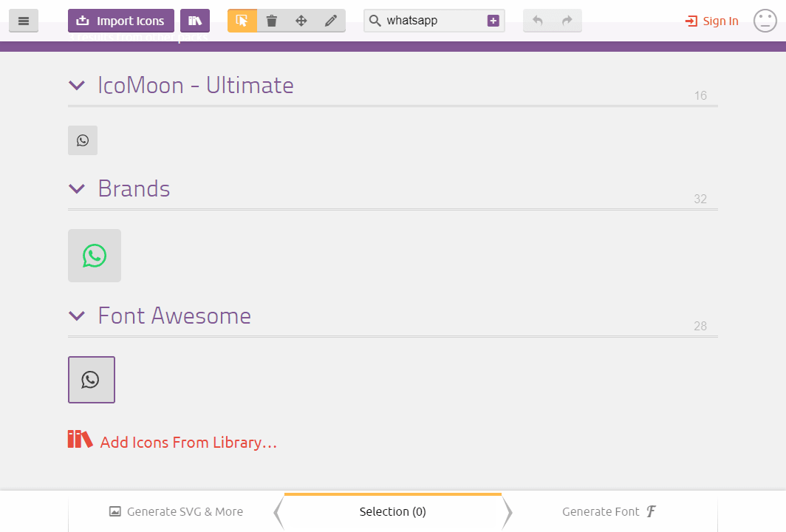Screen dimensions: 786x532
Task: Select the WhatsApp icon under IcoMoon - Ultimate
Action: point(82,140)
